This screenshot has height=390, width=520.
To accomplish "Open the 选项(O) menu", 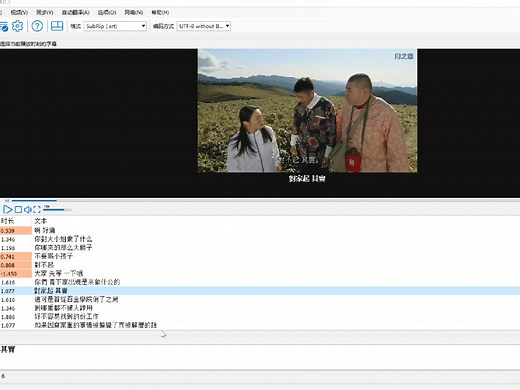I will pos(107,12).
